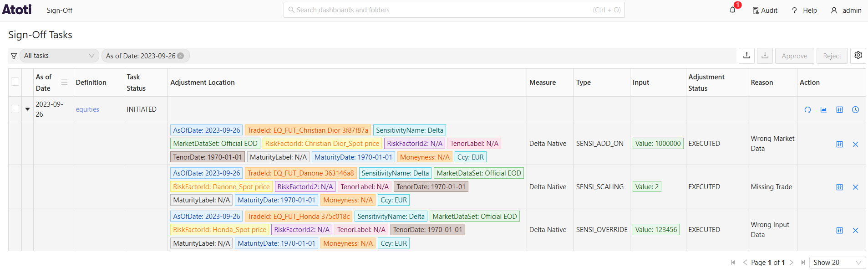The width and height of the screenshot is (868, 279).
Task: Open table settings gear icon
Action: 858,56
